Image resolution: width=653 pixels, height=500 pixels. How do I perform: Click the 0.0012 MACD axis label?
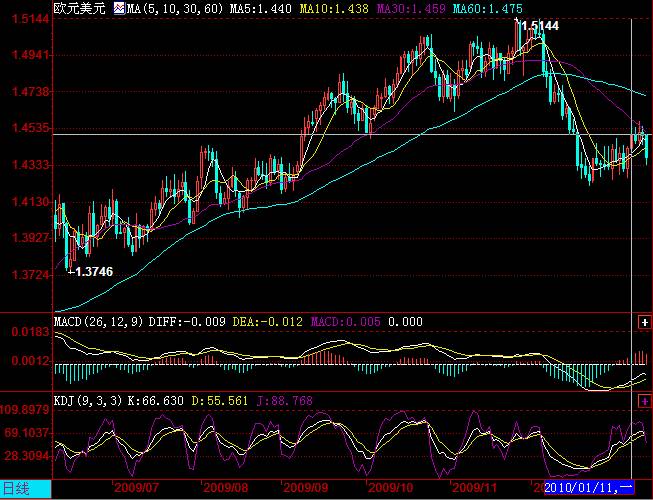(x=30, y=361)
